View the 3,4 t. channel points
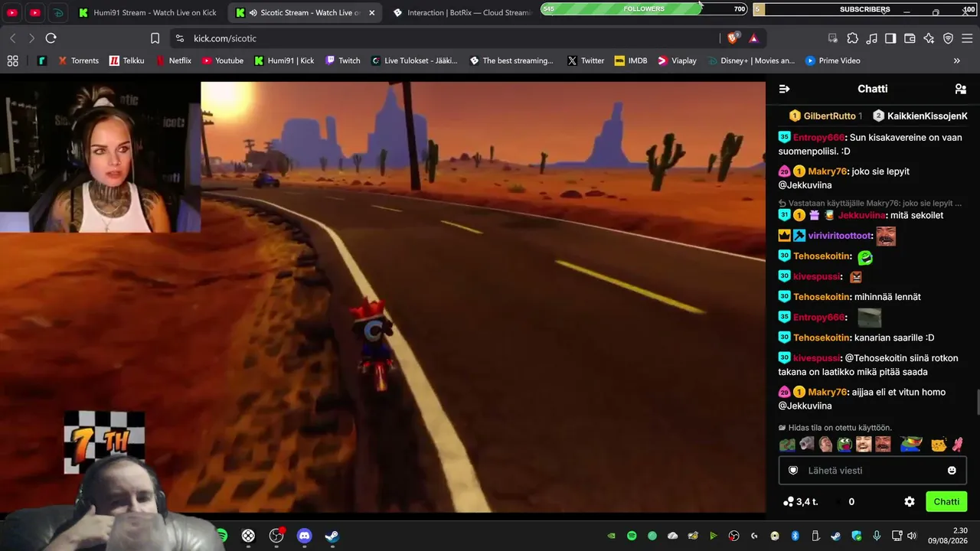 [x=801, y=502]
